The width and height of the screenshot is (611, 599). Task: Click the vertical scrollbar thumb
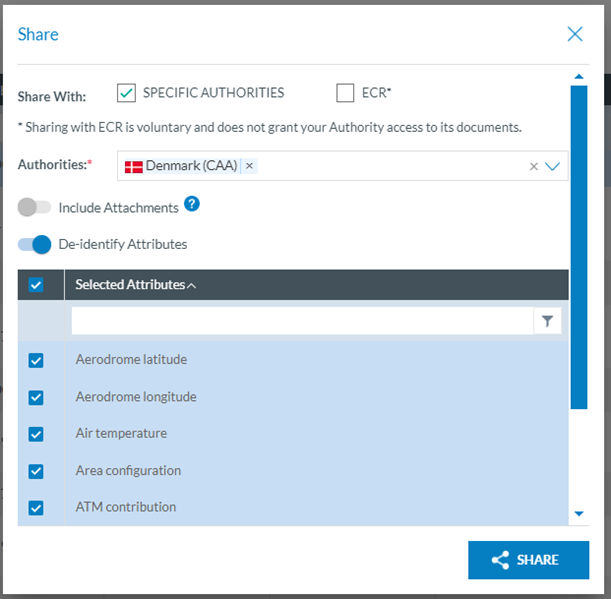[x=578, y=245]
